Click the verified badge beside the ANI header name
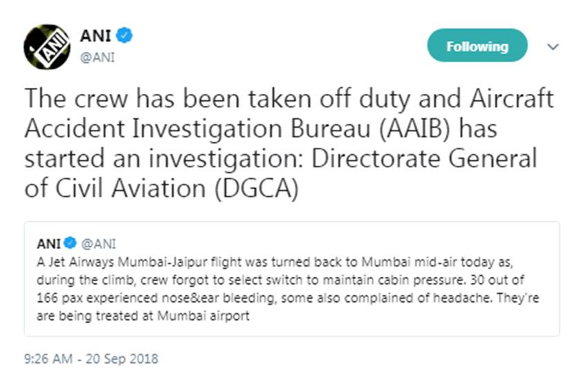The height and width of the screenshot is (378, 588). point(125,36)
